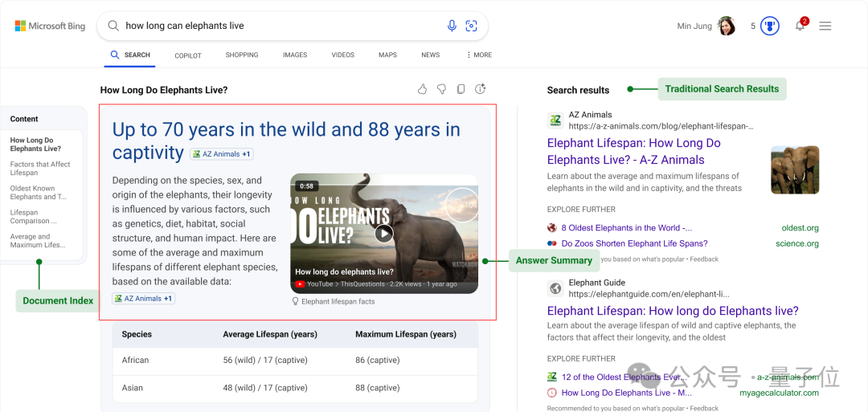Image resolution: width=868 pixels, height=412 pixels.
Task: Jump to Average and Maximum Lifespan section
Action: tap(38, 241)
